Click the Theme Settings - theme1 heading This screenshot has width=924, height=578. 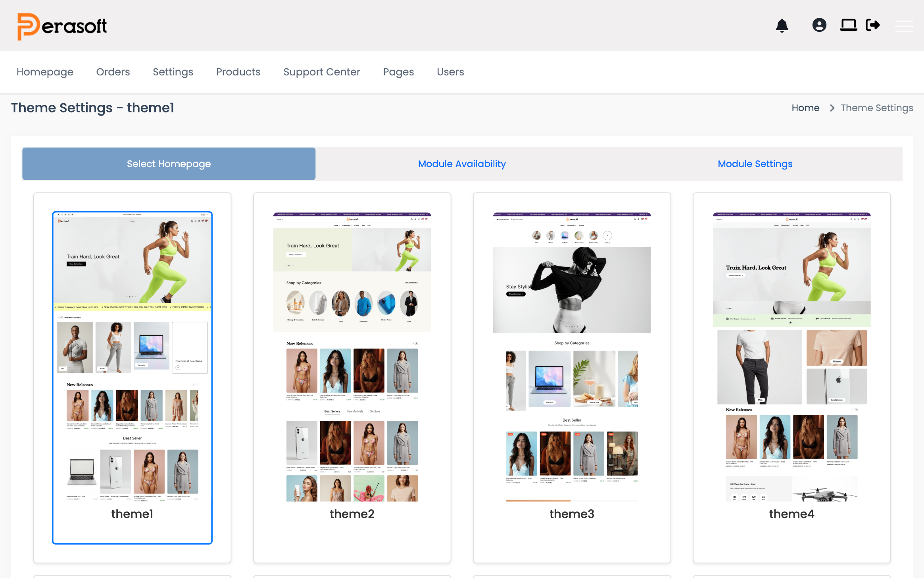click(92, 108)
